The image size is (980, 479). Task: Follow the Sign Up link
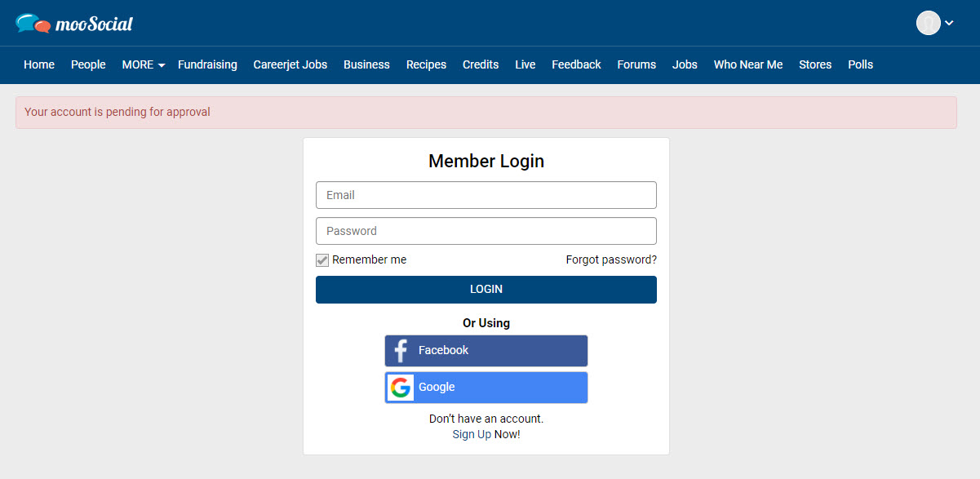tap(472, 434)
